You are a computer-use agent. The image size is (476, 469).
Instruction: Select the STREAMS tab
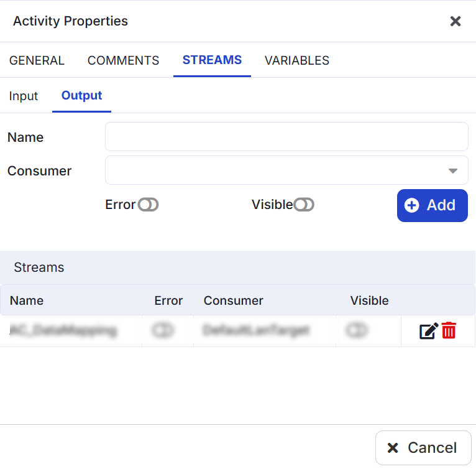point(212,60)
